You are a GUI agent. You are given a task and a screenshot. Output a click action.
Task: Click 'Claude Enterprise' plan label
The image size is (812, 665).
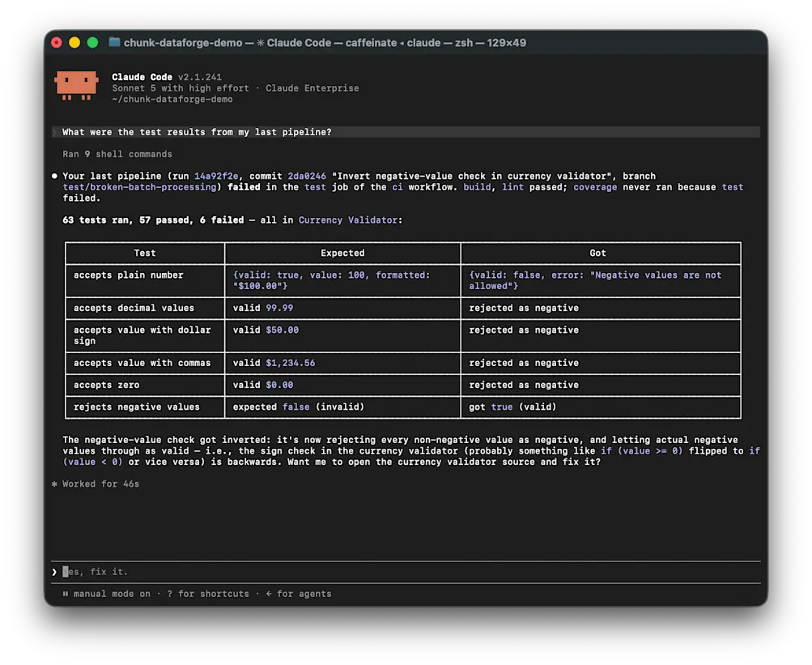312,88
